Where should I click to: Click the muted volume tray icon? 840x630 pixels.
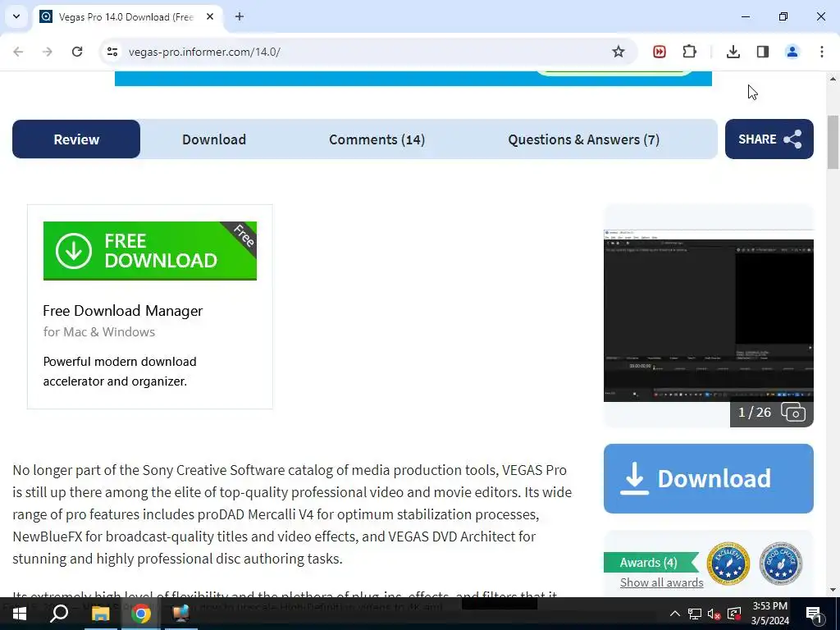(714, 614)
